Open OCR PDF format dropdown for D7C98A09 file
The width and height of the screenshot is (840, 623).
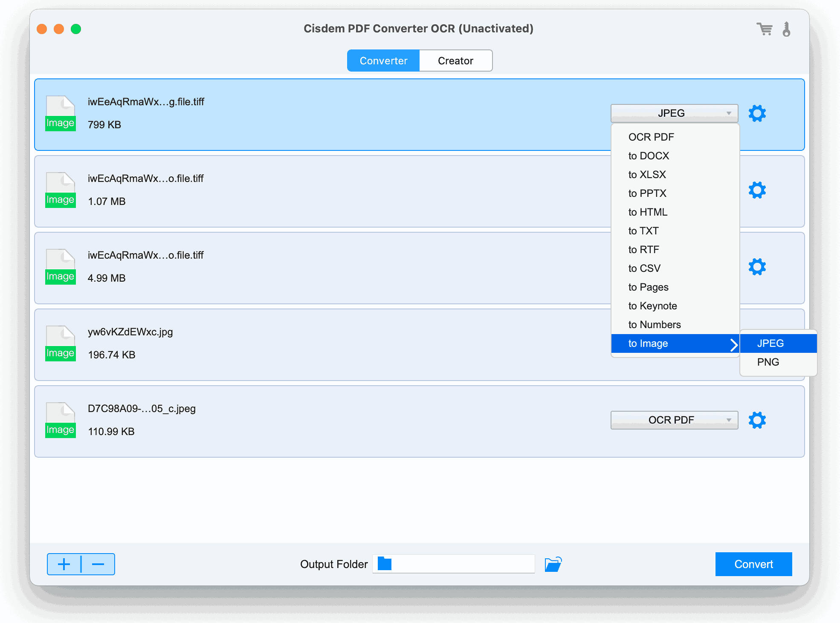[674, 420]
